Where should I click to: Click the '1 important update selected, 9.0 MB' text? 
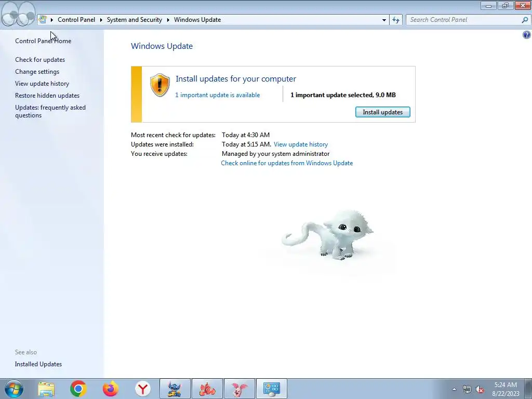pyautogui.click(x=343, y=95)
